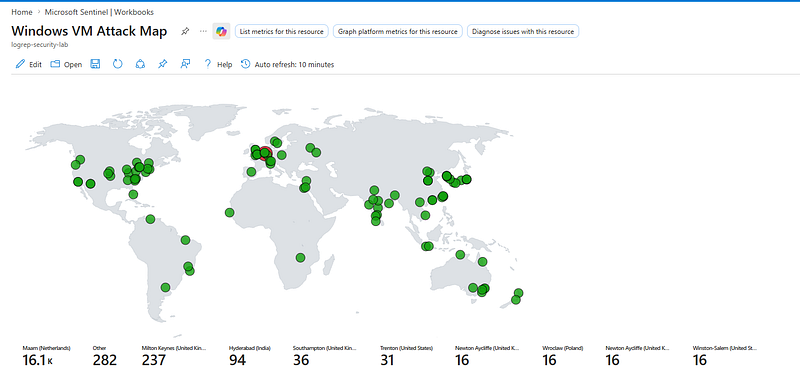The width and height of the screenshot is (800, 376).
Task: Navigate to Microsoft Sentinel | Workbooks breadcrumb
Action: [99, 12]
